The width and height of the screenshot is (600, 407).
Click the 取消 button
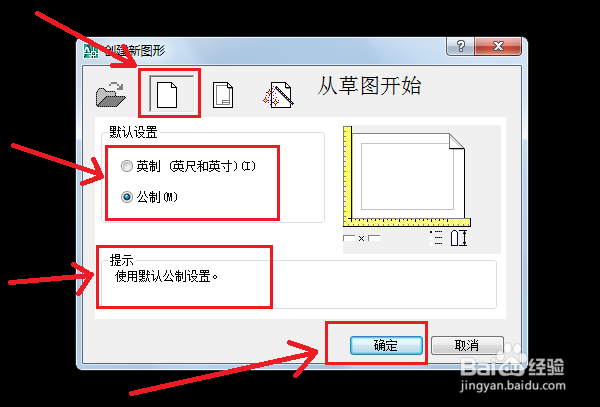pyautogui.click(x=467, y=345)
